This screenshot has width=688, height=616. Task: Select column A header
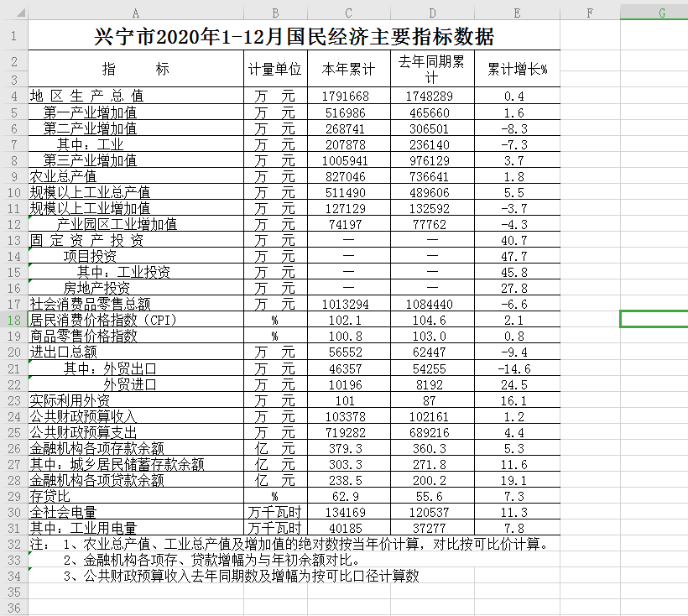[136, 13]
